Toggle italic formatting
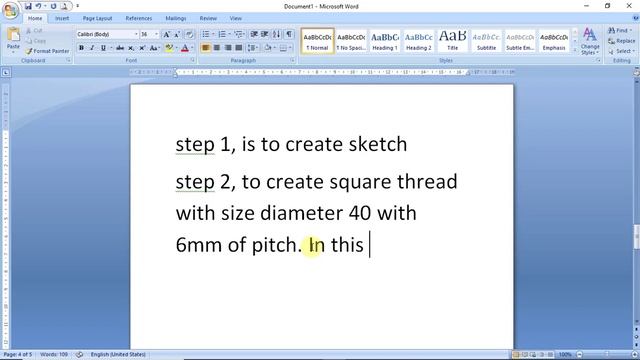 tap(92, 48)
